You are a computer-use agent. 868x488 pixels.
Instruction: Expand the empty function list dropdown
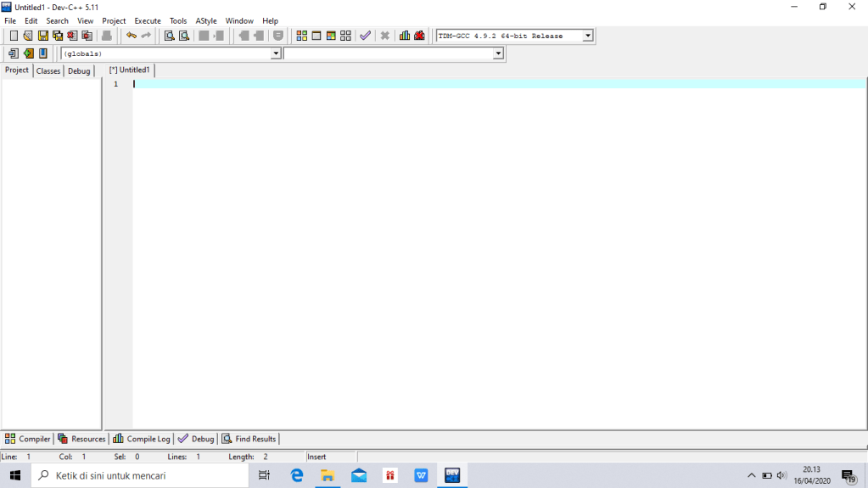tap(498, 53)
